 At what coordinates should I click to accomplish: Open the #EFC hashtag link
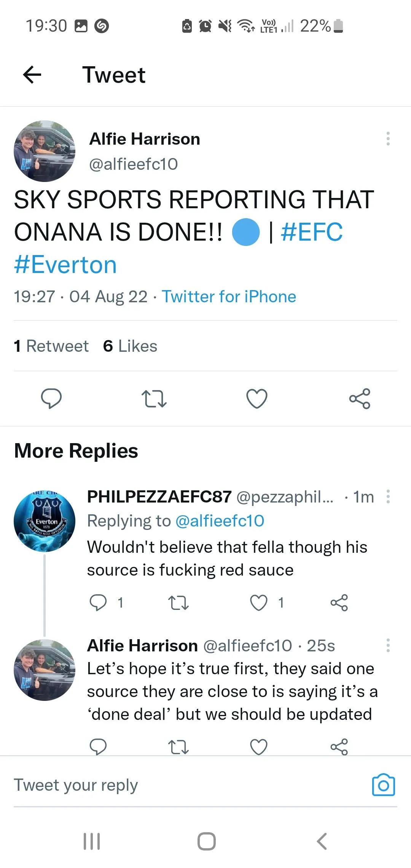[x=312, y=232]
